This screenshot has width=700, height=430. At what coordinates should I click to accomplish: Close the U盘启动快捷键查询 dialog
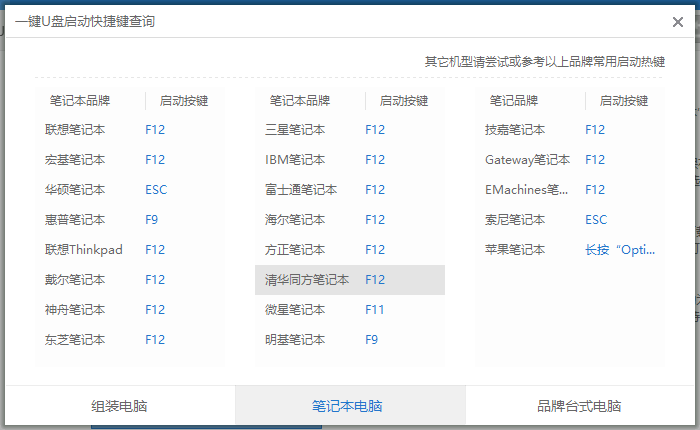[x=678, y=22]
